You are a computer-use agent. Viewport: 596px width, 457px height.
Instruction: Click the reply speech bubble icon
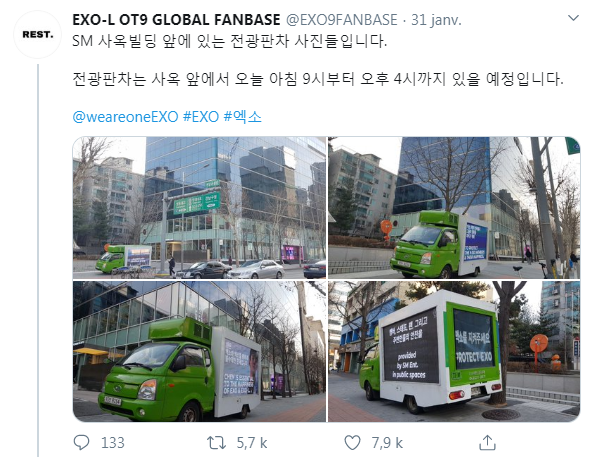(x=81, y=443)
